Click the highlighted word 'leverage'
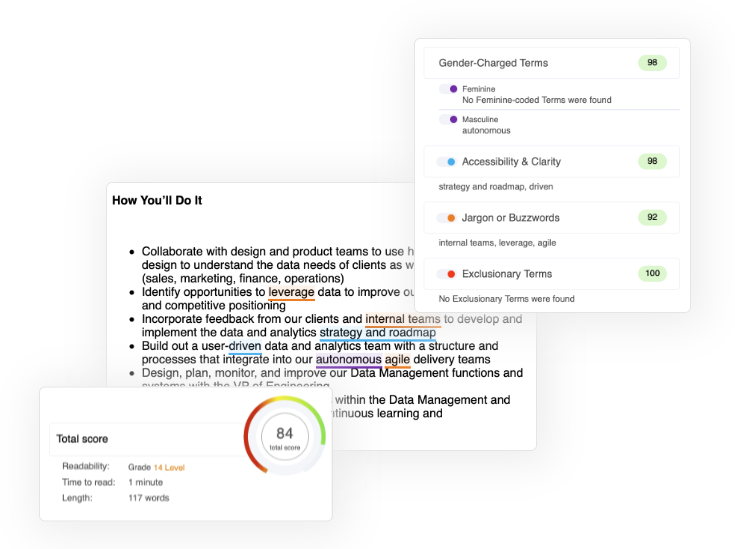Viewport: 735px width, 549px height. click(x=291, y=292)
